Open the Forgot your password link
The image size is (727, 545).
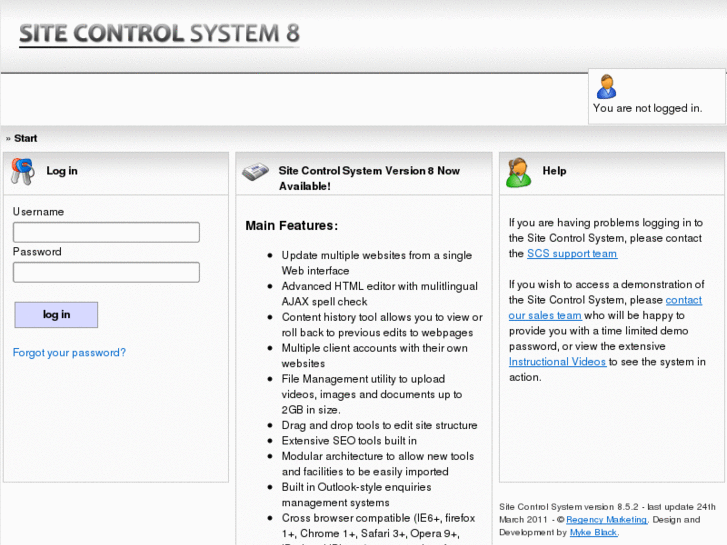(x=69, y=353)
